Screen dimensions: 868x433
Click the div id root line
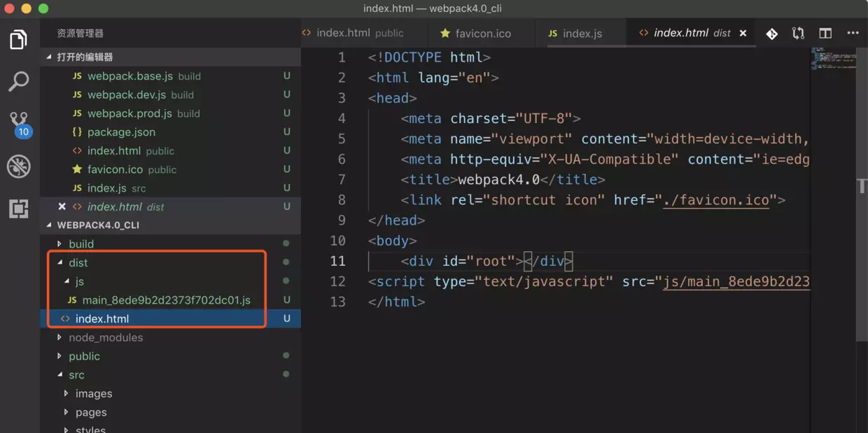[486, 261]
